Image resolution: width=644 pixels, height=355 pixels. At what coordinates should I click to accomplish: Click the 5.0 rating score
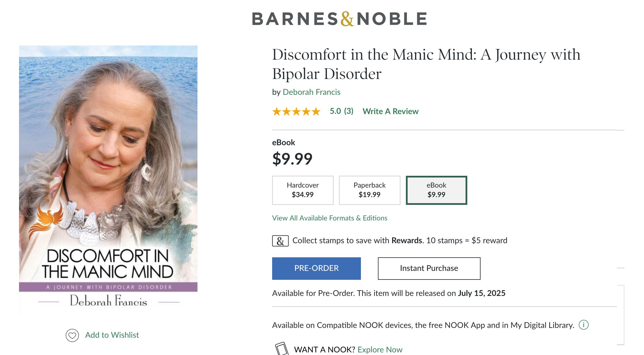[335, 111]
